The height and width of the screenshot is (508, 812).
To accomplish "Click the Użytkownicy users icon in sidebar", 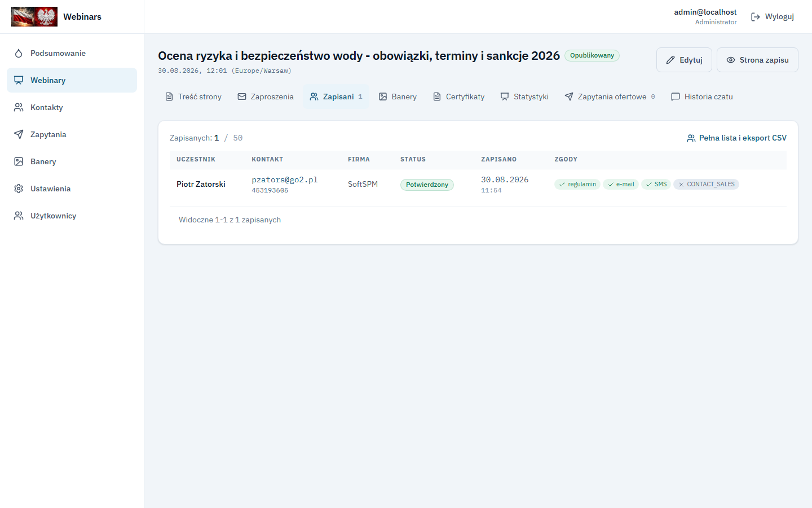I will coord(19,216).
